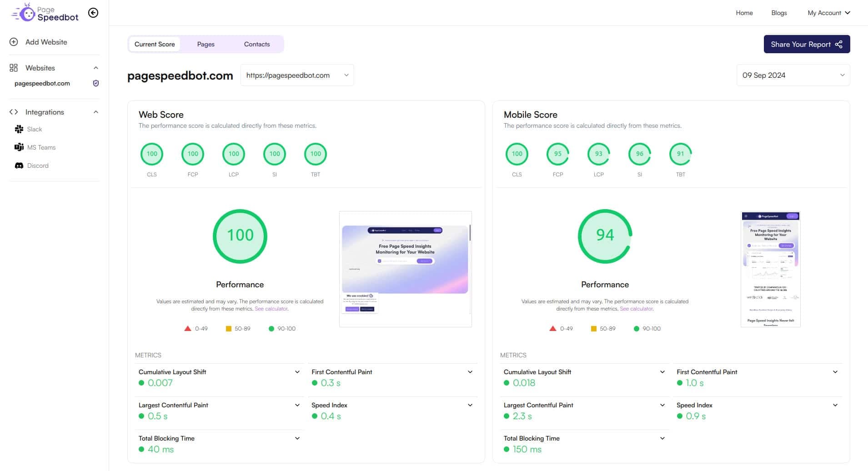Click the Mobile Score green 90-100 legend marker
The image size is (868, 471).
[637, 328]
